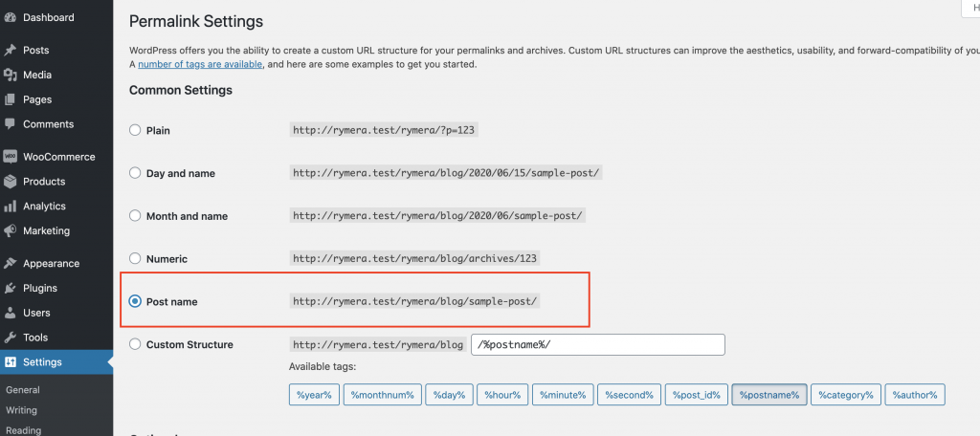Go to the Writing settings submenu
Image resolution: width=980 pixels, height=436 pixels.
22,410
